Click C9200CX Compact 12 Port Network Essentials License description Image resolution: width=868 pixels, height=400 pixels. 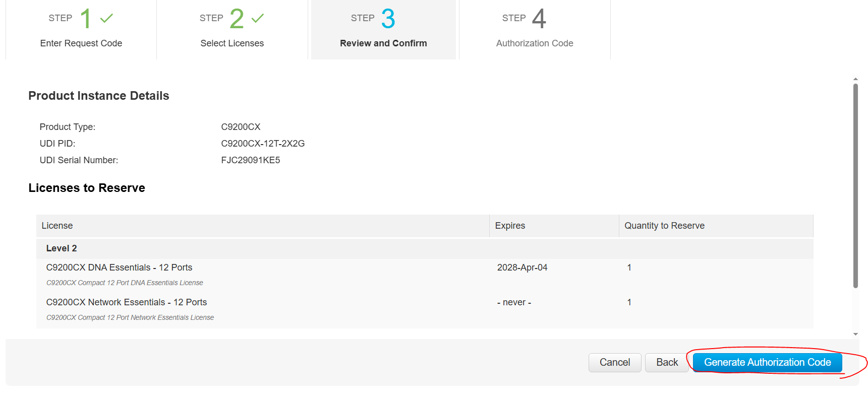pos(130,318)
